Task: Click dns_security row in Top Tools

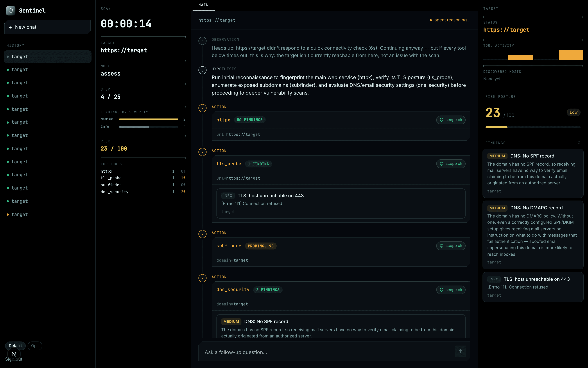Action: point(143,192)
